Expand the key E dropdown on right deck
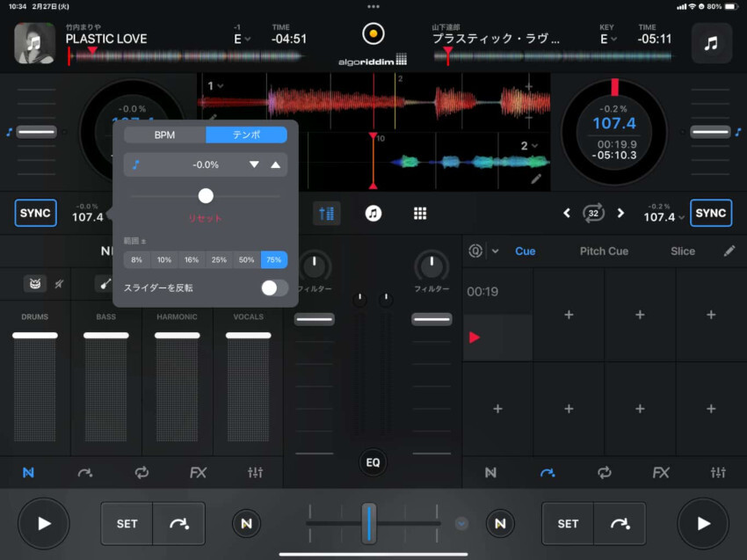The height and width of the screenshot is (560, 747). (608, 39)
